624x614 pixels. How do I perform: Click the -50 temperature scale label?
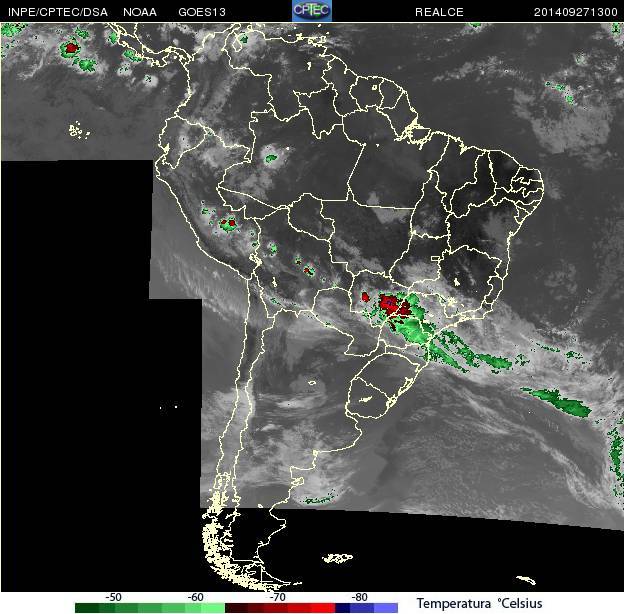coord(113,597)
